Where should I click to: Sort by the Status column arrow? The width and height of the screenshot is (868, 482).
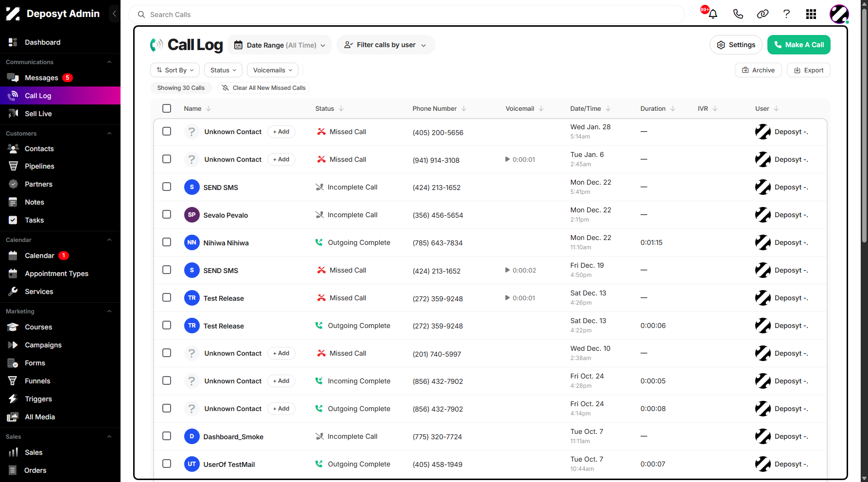341,109
